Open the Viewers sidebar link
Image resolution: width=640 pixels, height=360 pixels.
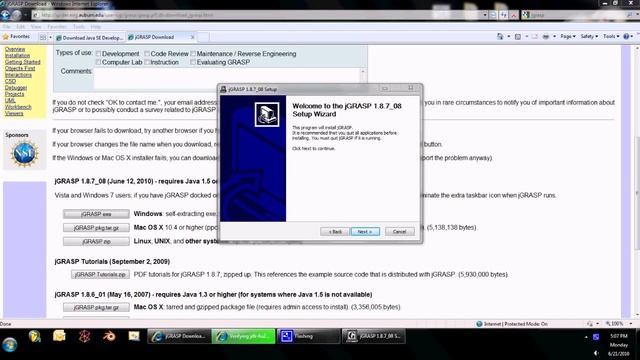click(x=14, y=113)
